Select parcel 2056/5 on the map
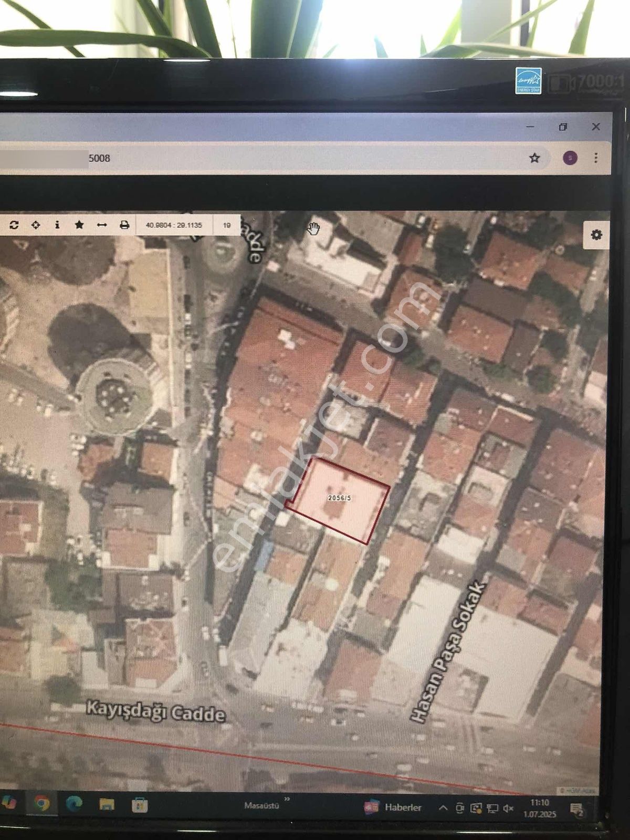 pos(340,498)
